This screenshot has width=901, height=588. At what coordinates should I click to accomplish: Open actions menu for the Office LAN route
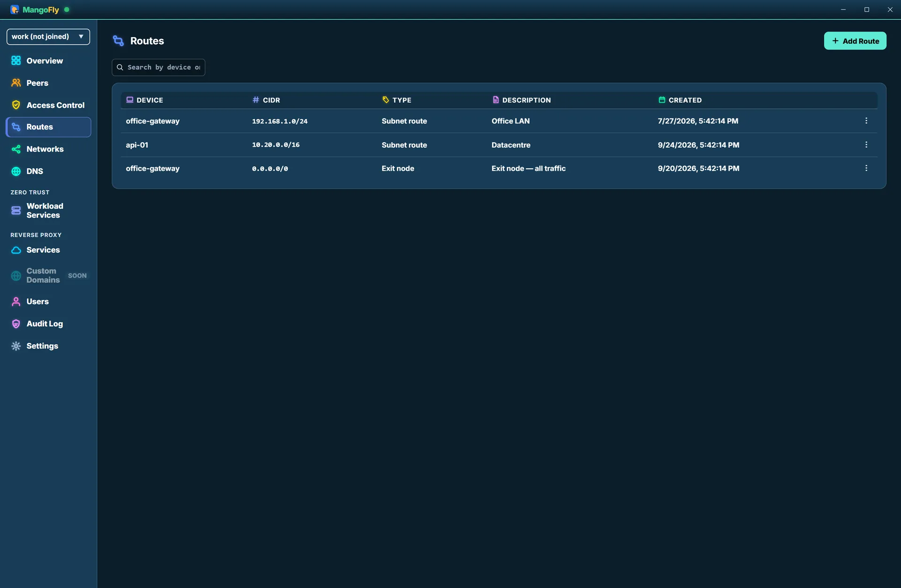866,121
